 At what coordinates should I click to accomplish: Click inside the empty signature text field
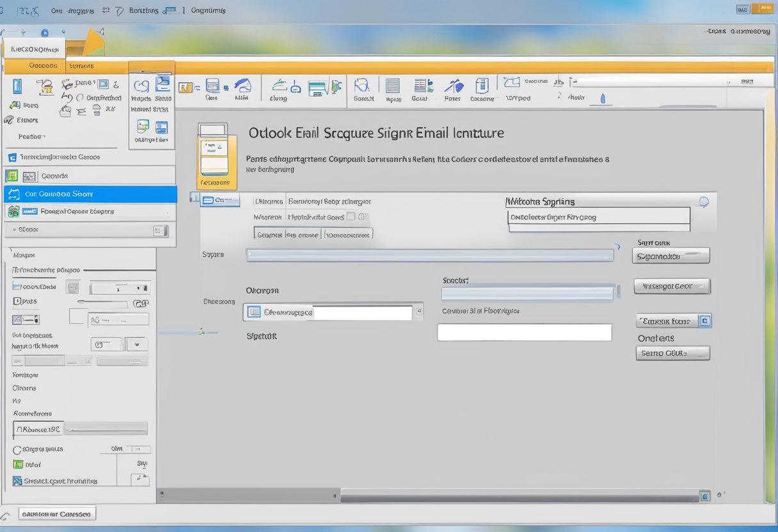tap(523, 332)
